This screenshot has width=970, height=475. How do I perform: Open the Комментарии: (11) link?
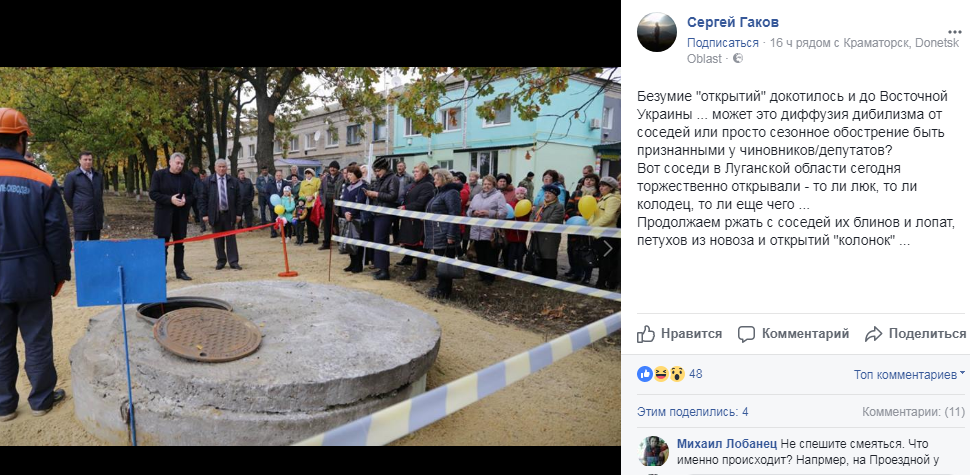(x=913, y=412)
